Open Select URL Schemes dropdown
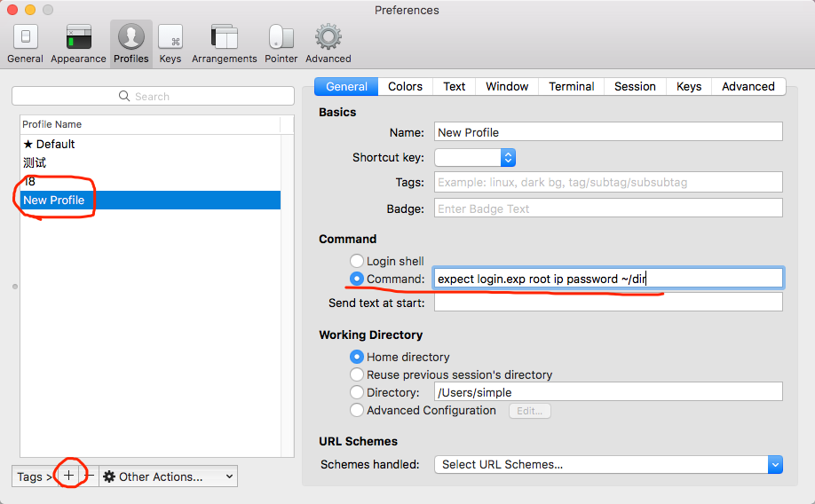Viewport: 815px width, 504px height. pyautogui.click(x=609, y=464)
